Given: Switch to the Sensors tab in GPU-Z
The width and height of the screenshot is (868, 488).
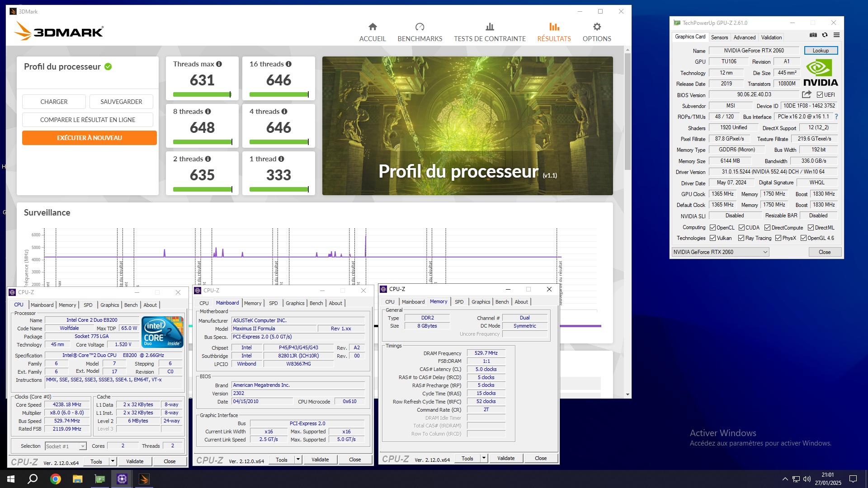Looking at the screenshot, I should click(x=719, y=38).
